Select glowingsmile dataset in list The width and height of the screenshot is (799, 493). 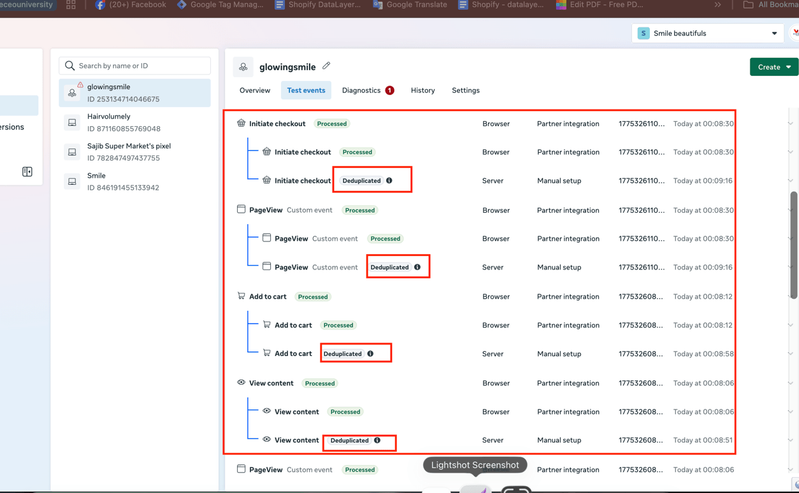135,93
